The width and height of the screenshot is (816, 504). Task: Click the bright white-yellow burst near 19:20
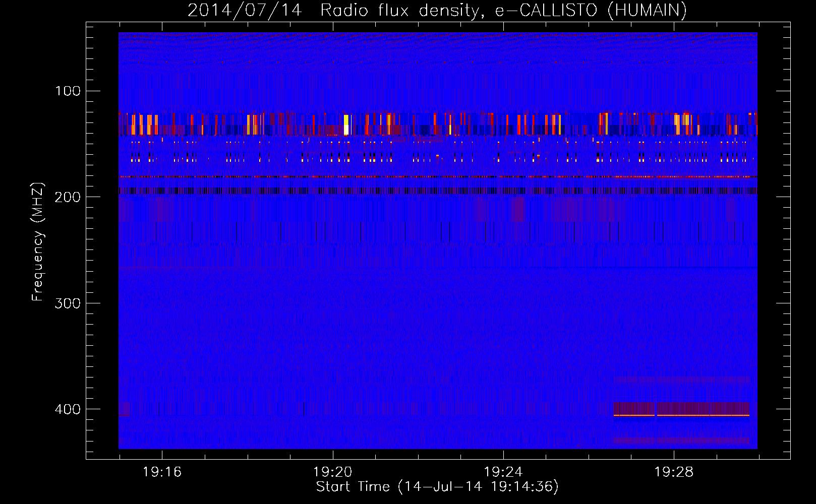(346, 124)
